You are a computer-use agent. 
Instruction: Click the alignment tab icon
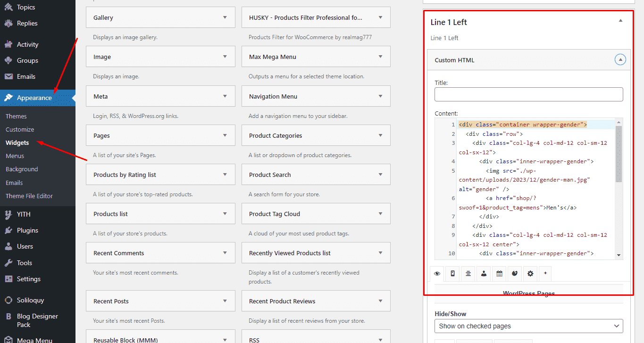pos(468,274)
